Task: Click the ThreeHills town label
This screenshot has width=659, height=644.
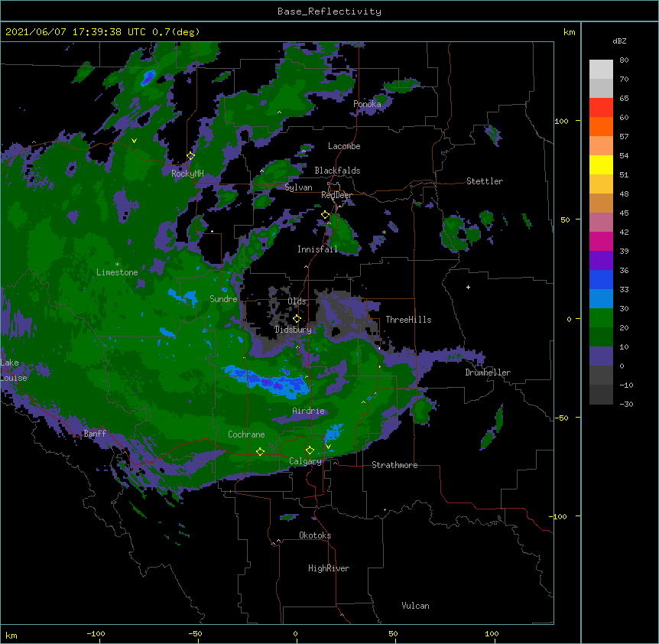Action: coord(408,320)
